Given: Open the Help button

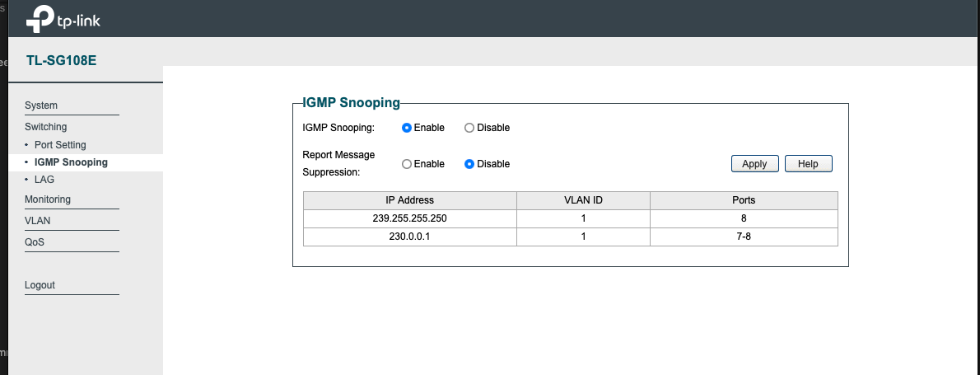Looking at the screenshot, I should 808,164.
